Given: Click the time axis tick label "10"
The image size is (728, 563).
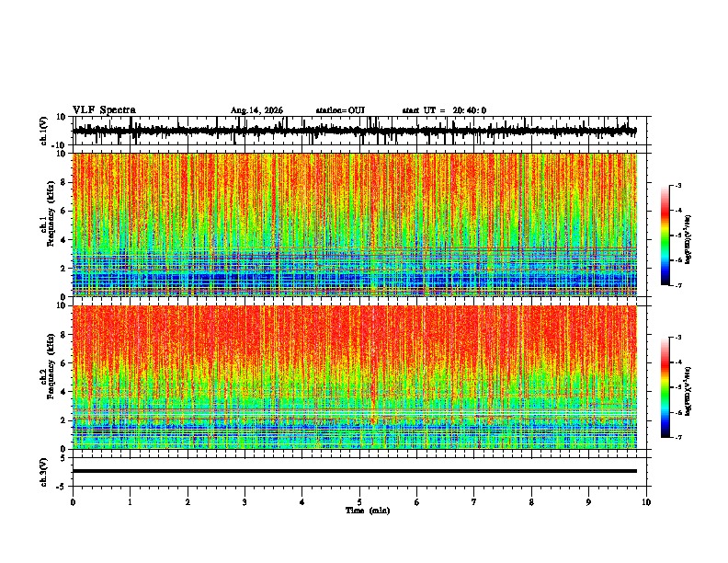Looking at the screenshot, I should tap(646, 502).
